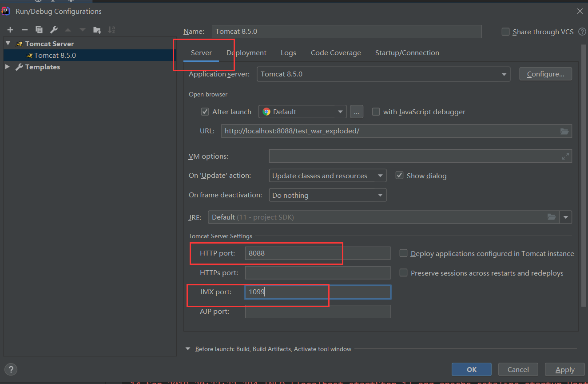
Task: Add a new run configuration
Action: pos(10,30)
